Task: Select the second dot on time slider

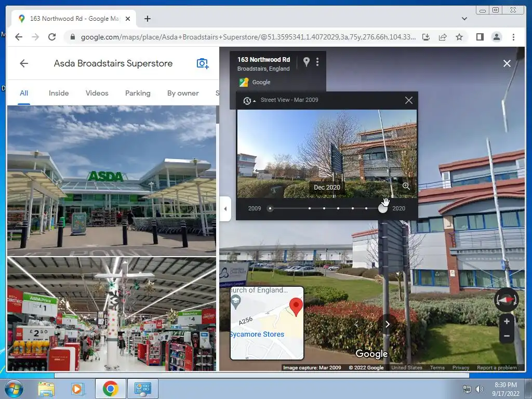Action: (x=310, y=208)
